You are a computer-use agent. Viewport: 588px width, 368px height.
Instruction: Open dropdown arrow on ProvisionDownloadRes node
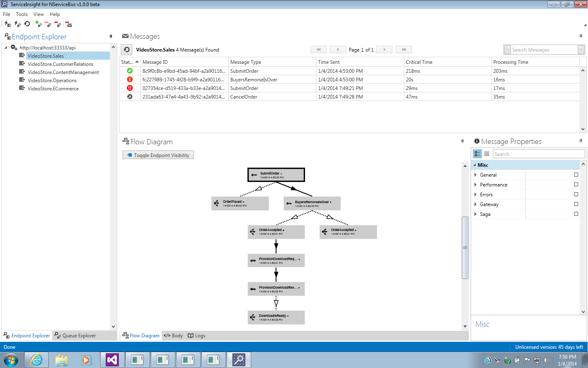299,288
